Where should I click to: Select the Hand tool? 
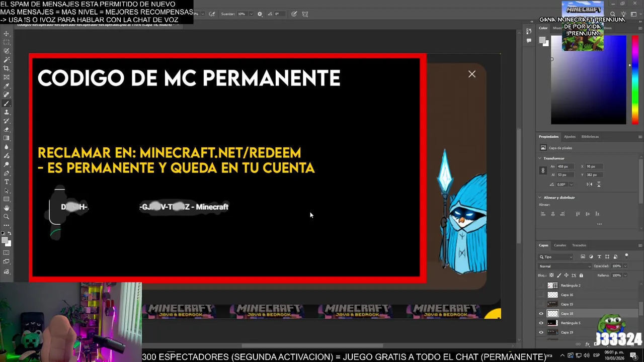(7, 208)
